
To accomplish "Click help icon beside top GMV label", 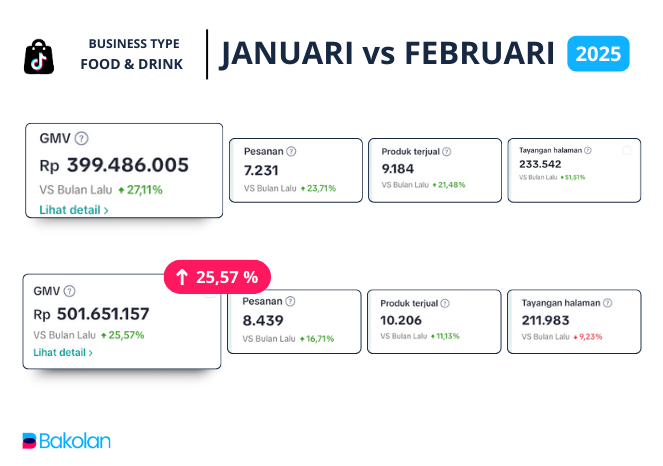I will click(82, 139).
